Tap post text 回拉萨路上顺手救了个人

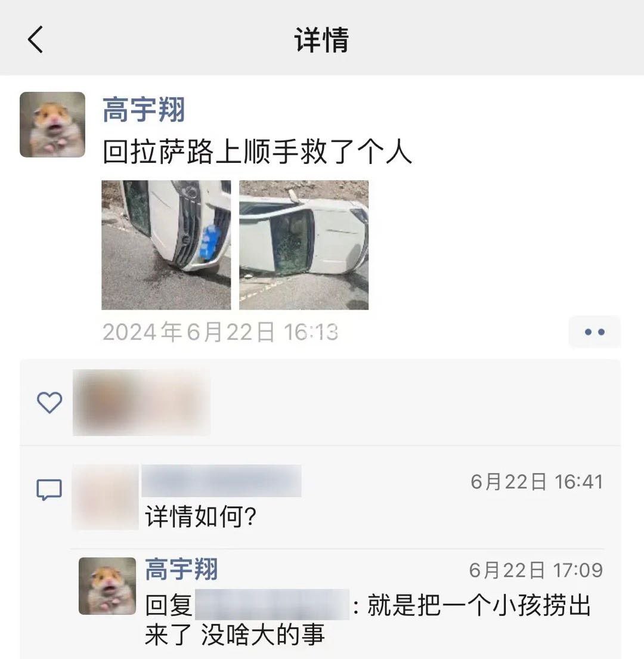click(x=257, y=151)
